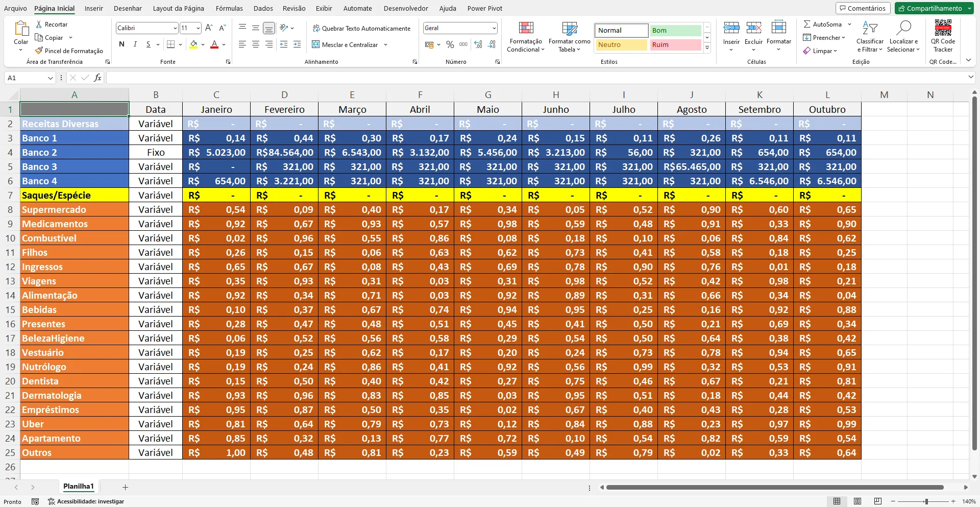Image resolution: width=980 pixels, height=507 pixels.
Task: Align text to top of cell
Action: (242, 28)
